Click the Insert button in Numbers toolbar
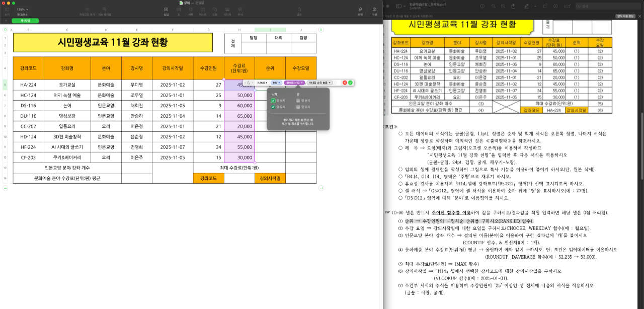The image size is (644, 309). tap(166, 10)
